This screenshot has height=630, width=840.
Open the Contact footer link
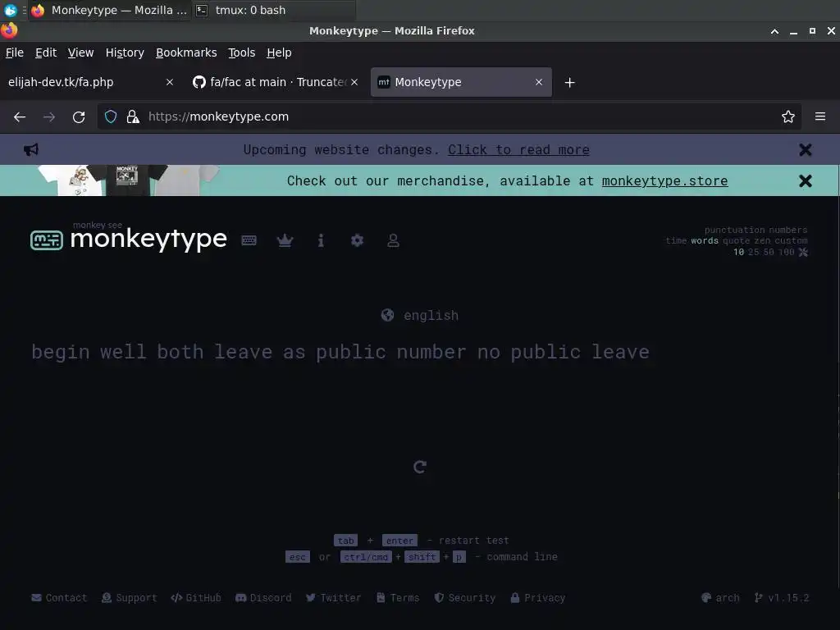(59, 597)
